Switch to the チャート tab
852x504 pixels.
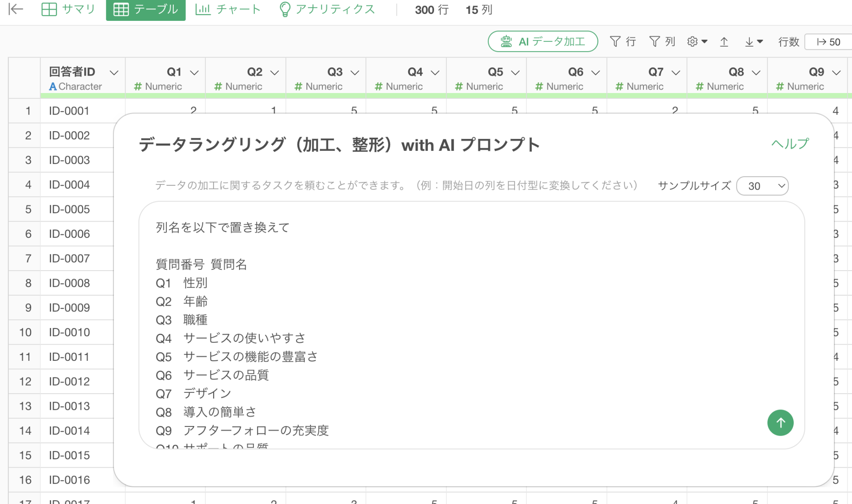click(x=228, y=9)
